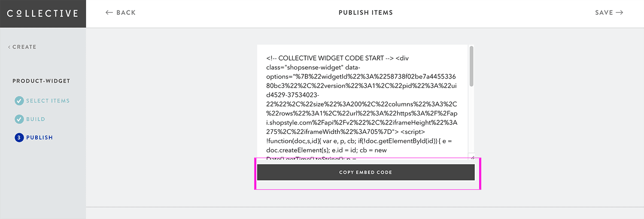The height and width of the screenshot is (219, 644).
Task: Select the Product-Widget sidebar heading
Action: pos(41,81)
